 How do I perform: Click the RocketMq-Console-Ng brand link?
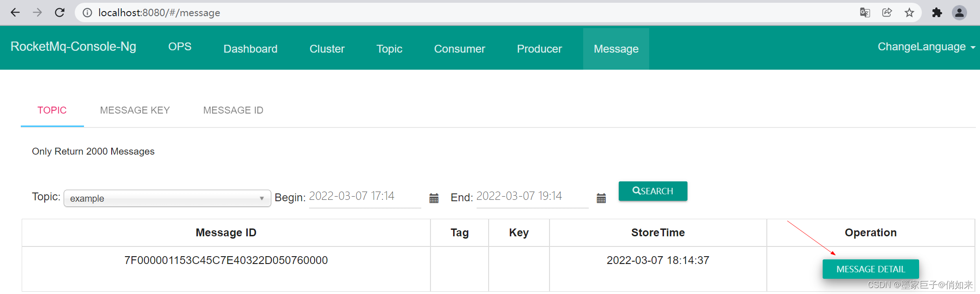click(73, 47)
